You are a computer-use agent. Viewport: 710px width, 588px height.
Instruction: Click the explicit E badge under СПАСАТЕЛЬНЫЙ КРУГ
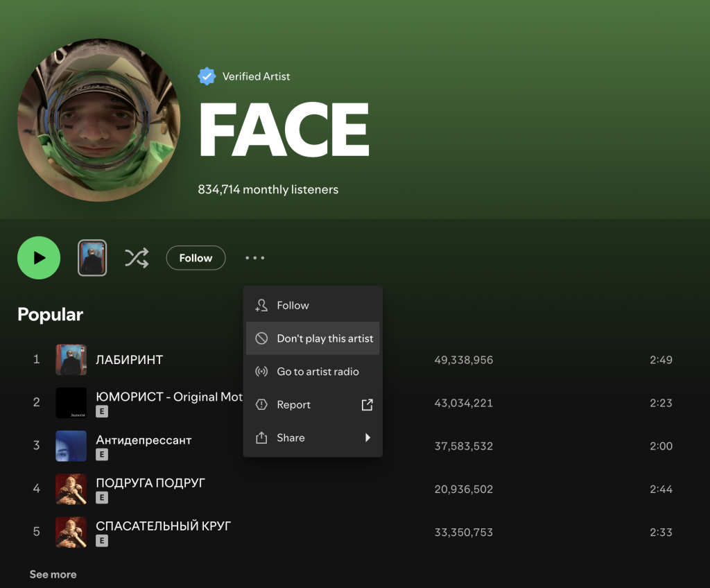click(x=102, y=540)
